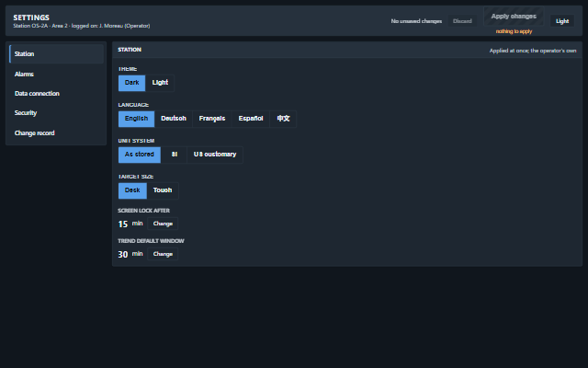
Task: Choose the As stored unit system
Action: pos(140,155)
